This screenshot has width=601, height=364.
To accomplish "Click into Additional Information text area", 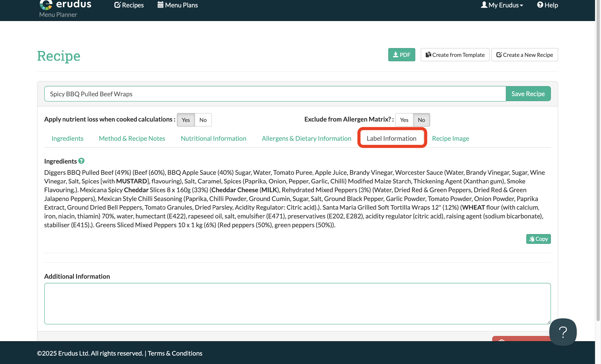I will point(297,304).
